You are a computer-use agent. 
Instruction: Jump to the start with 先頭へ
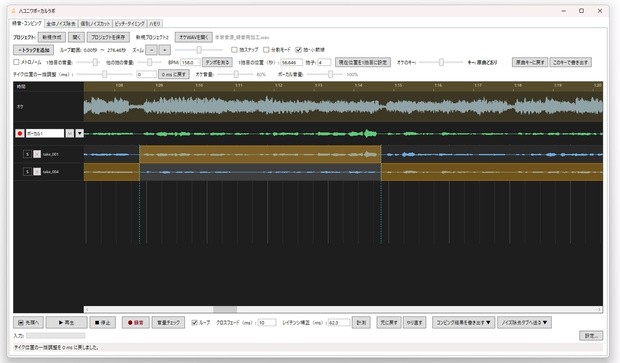(x=28, y=323)
